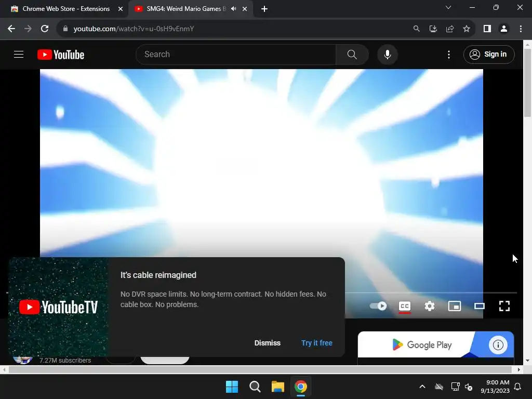Open the muted volume tray icon
Screen dimensions: 532x399
coord(469,387)
